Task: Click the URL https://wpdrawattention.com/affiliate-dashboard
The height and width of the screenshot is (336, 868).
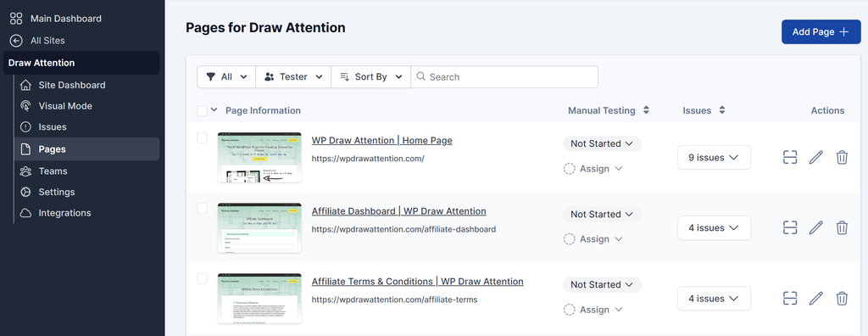Action: click(403, 229)
